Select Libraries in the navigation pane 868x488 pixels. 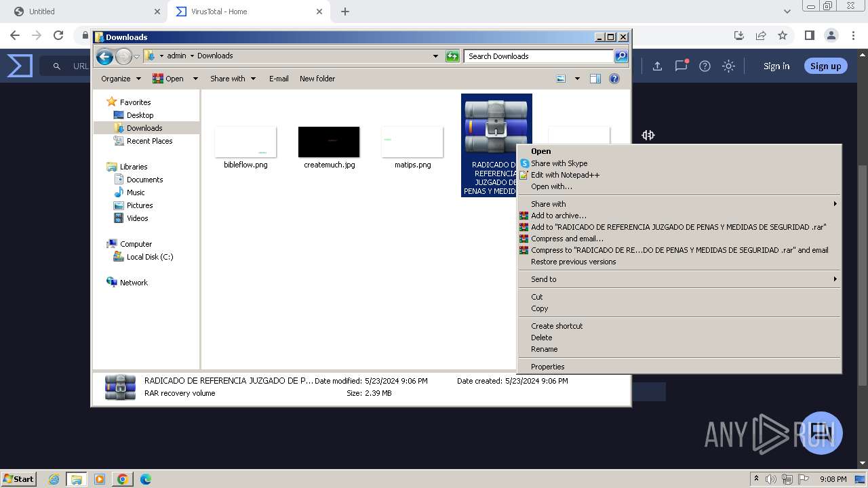tap(134, 167)
